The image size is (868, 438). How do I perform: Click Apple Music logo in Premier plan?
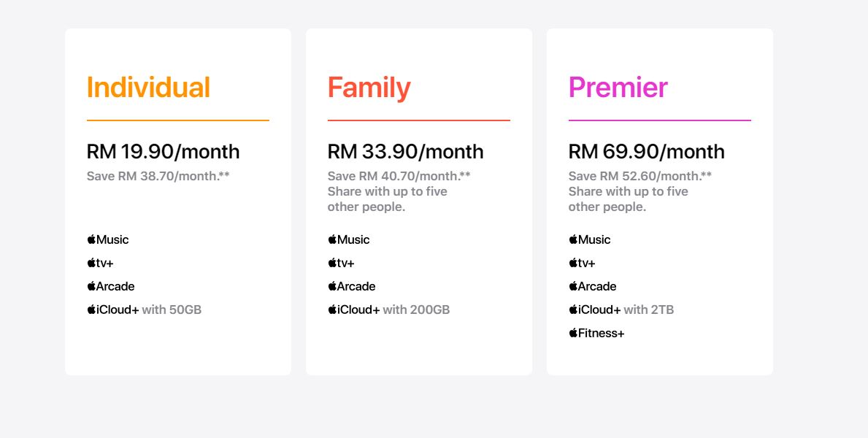pyautogui.click(x=590, y=239)
